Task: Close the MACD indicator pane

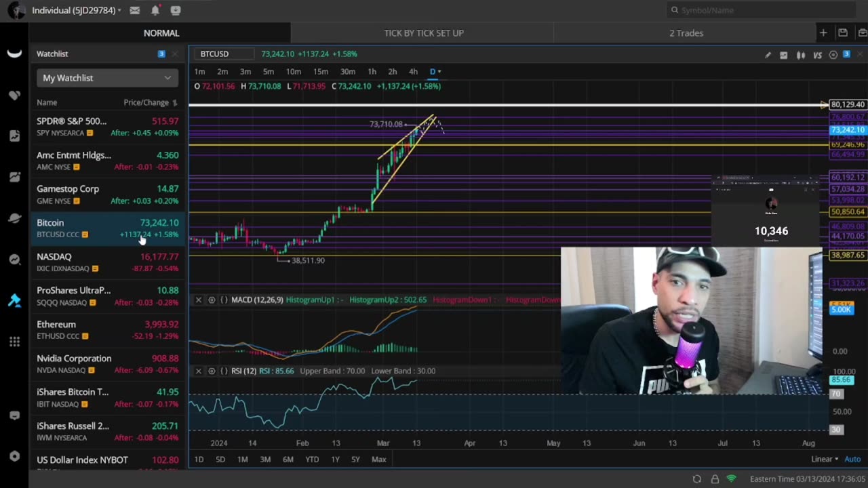Action: point(199,300)
